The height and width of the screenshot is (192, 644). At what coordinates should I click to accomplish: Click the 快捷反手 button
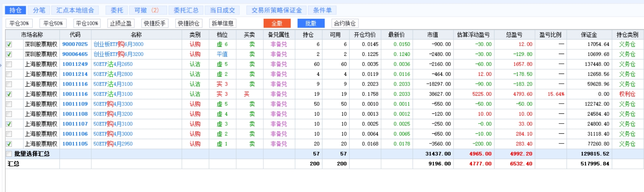click(155, 23)
